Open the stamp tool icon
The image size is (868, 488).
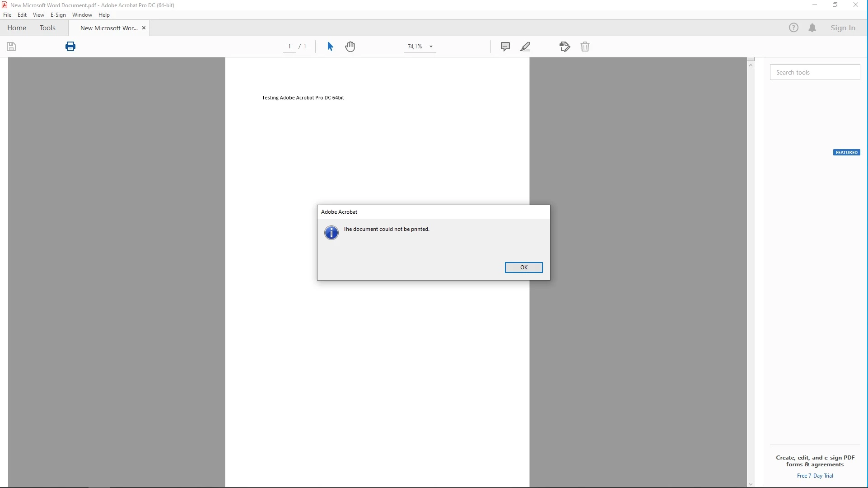point(565,47)
